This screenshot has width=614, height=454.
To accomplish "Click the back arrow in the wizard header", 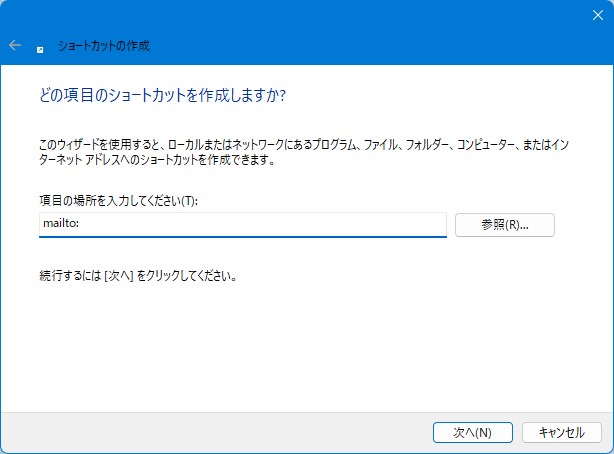I will (15, 45).
